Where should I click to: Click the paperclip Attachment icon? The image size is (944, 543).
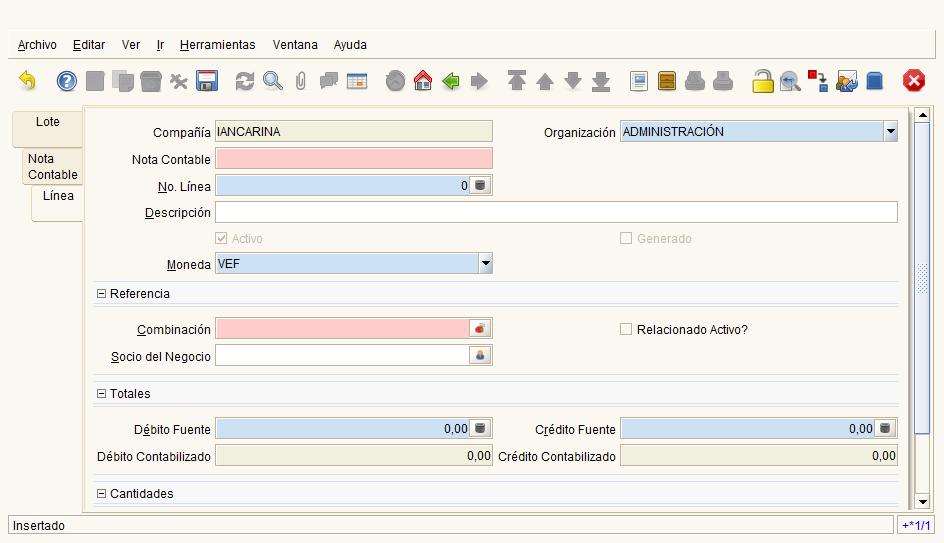300,81
